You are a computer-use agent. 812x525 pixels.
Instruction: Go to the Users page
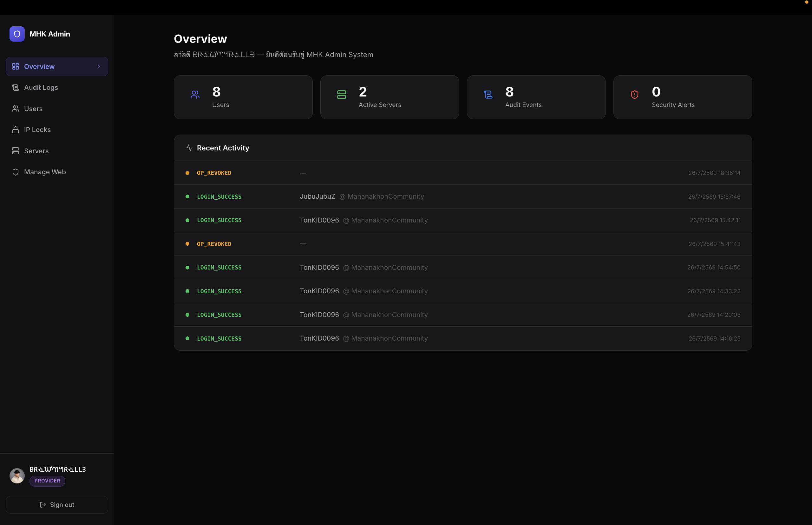[x=57, y=109]
